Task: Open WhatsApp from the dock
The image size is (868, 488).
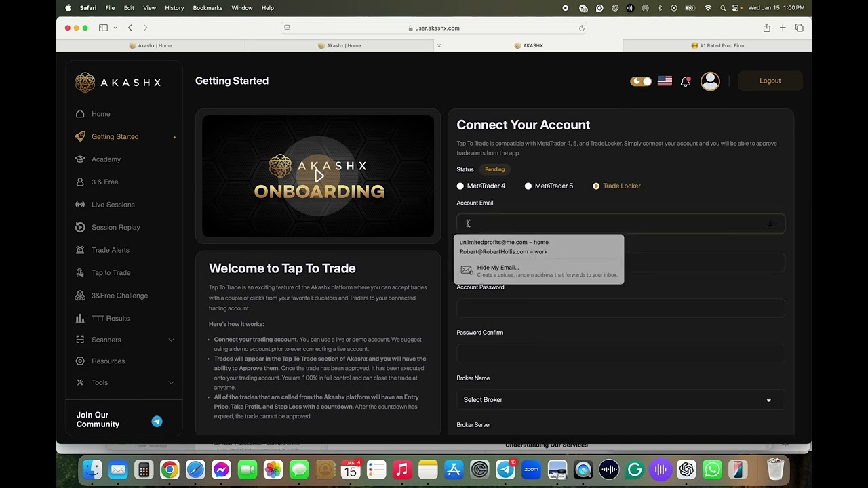Action: point(712,469)
